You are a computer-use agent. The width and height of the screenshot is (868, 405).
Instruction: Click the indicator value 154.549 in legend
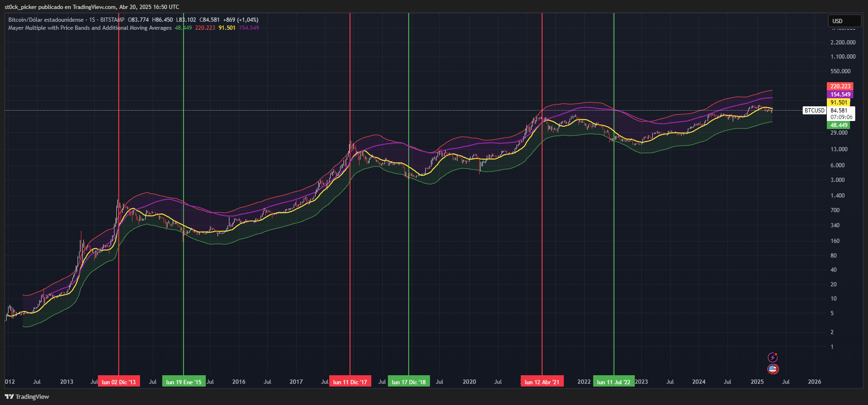coord(249,28)
